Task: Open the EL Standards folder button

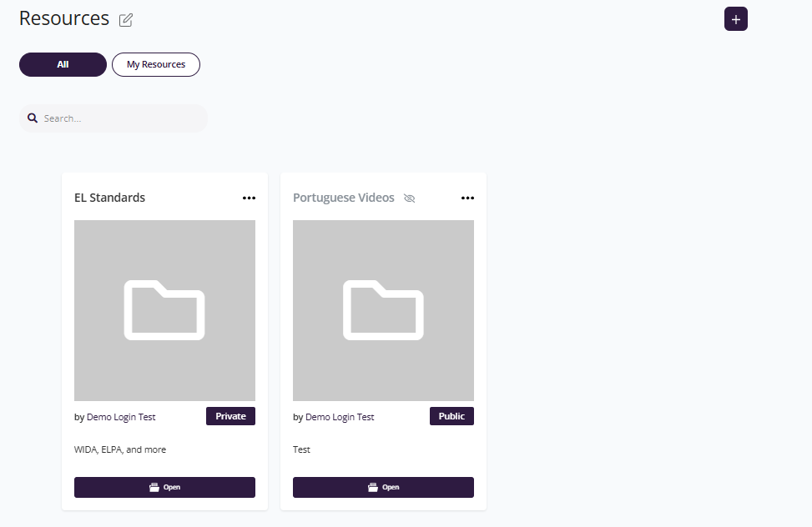Action: pos(164,487)
